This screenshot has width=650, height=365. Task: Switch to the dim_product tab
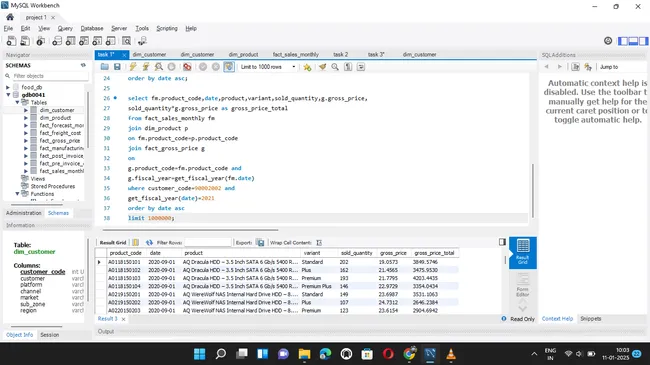click(243, 54)
